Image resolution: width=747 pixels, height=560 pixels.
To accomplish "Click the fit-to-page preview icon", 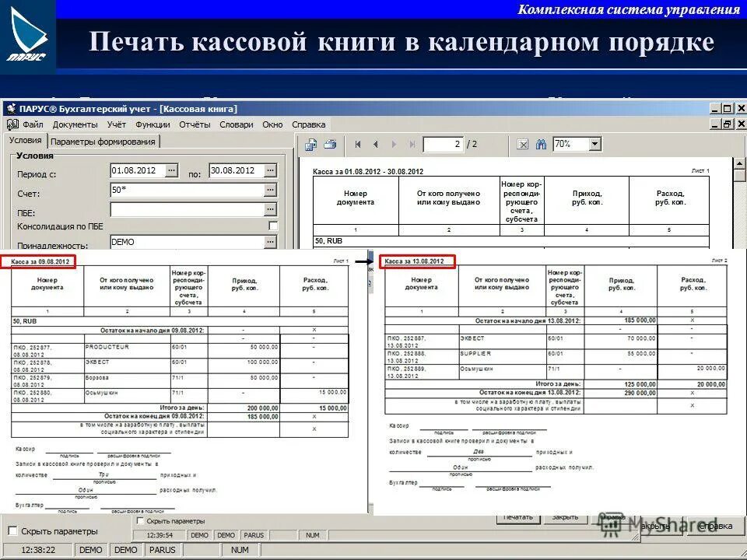I will point(522,144).
